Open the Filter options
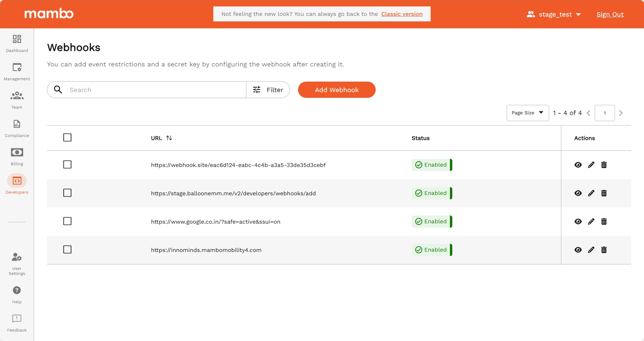 point(268,90)
